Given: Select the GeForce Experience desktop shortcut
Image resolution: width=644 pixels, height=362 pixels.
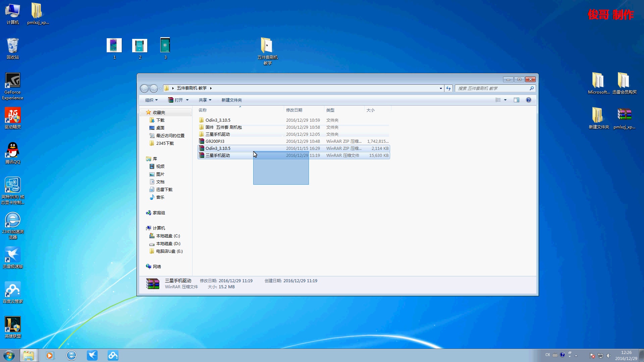Looking at the screenshot, I should tap(13, 86).
